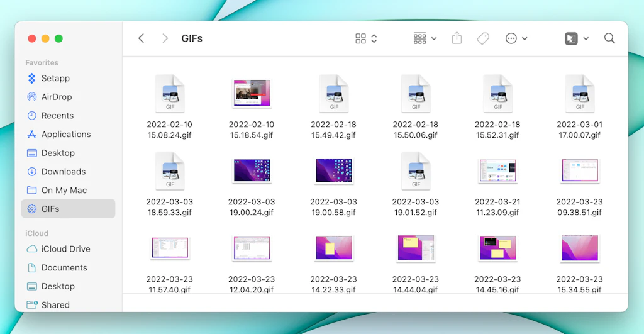Switch to icon grid view

(360, 38)
